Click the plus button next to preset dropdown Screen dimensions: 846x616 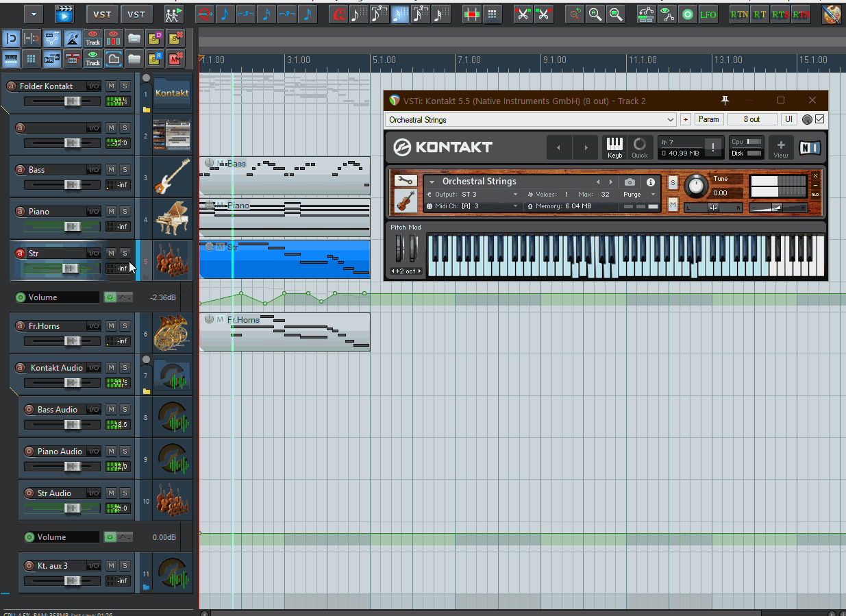point(686,119)
